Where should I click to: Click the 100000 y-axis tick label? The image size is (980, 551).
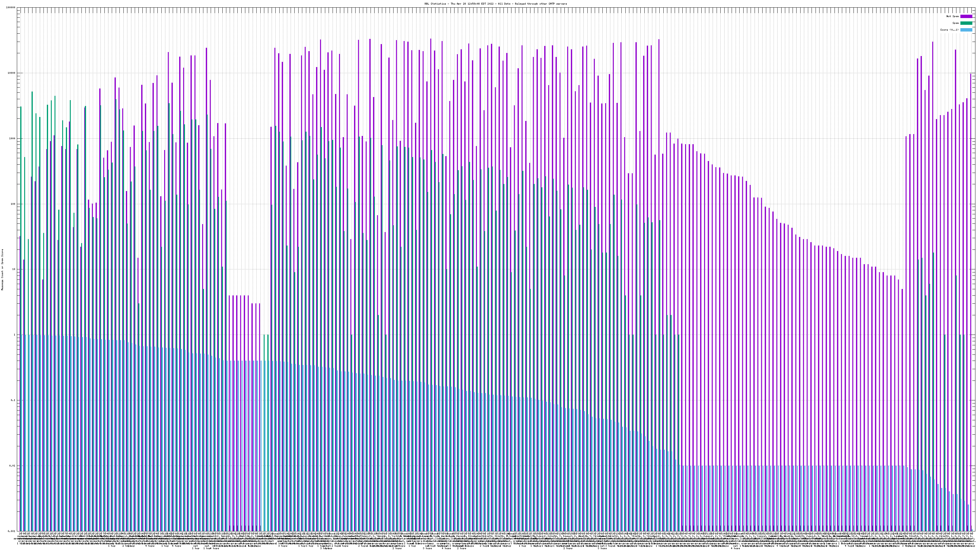pyautogui.click(x=11, y=8)
